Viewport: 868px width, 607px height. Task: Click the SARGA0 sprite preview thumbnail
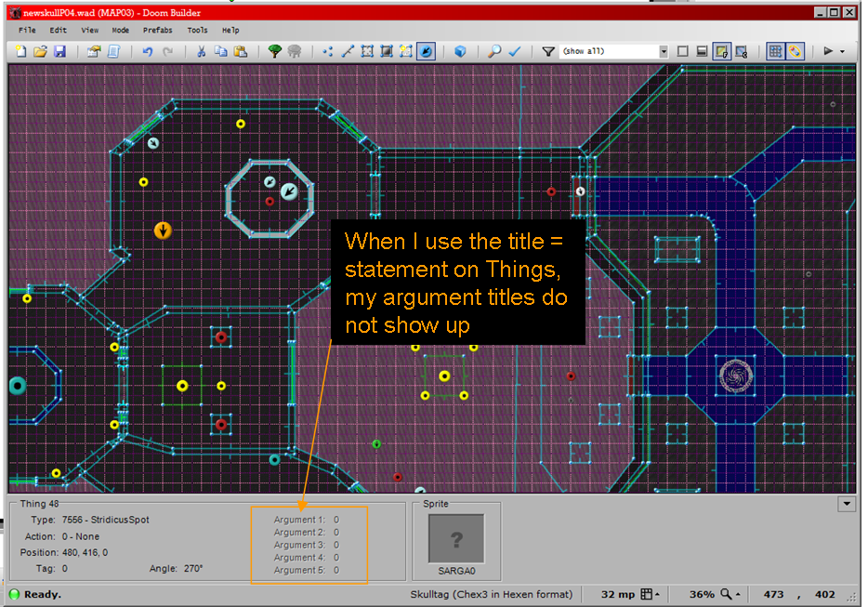tap(455, 539)
